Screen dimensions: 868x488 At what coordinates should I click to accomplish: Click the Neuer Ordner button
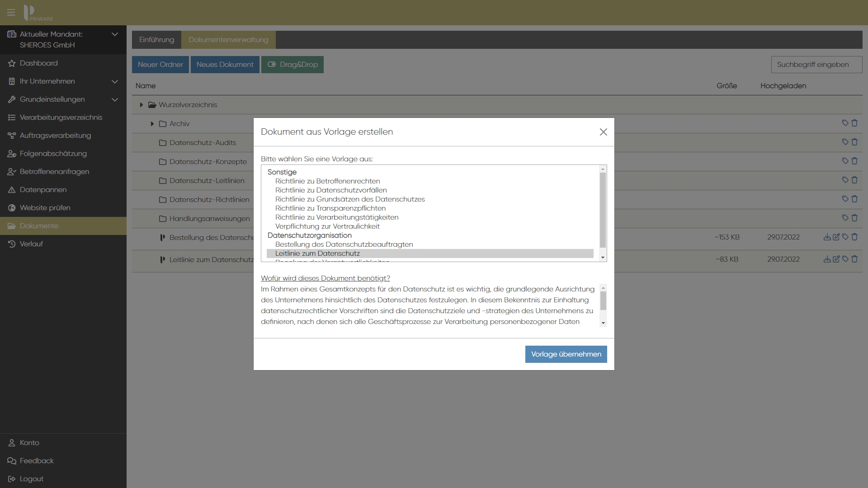[x=160, y=65]
